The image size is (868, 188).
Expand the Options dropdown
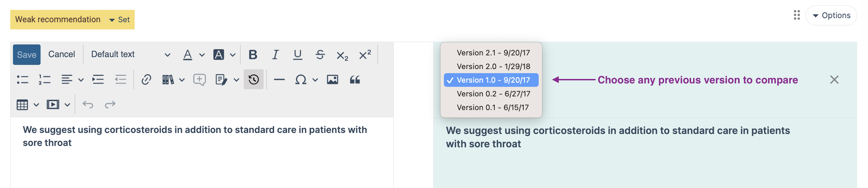[x=831, y=15]
